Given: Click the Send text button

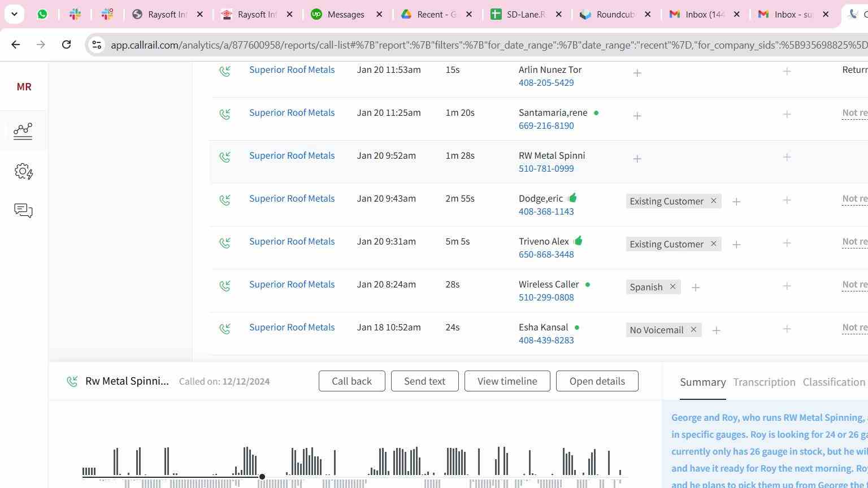Looking at the screenshot, I should click(424, 381).
